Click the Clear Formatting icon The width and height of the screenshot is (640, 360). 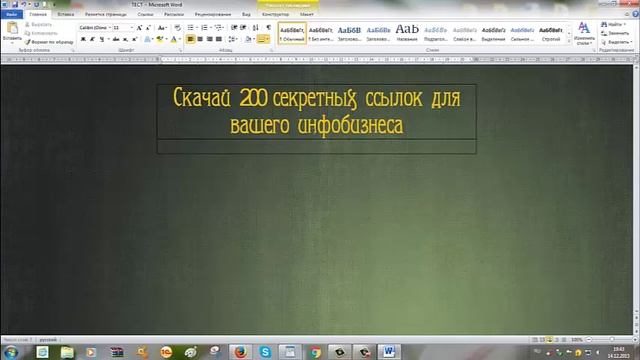[x=178, y=28]
